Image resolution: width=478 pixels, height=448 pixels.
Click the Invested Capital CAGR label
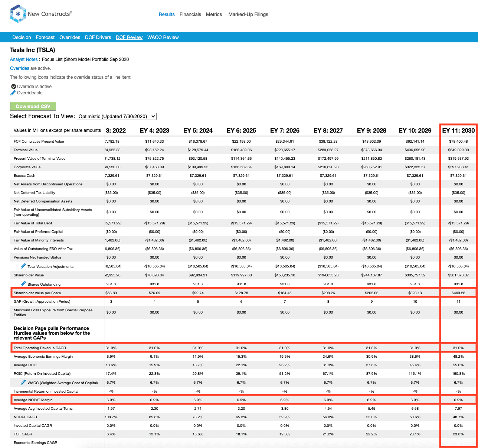(x=33, y=425)
